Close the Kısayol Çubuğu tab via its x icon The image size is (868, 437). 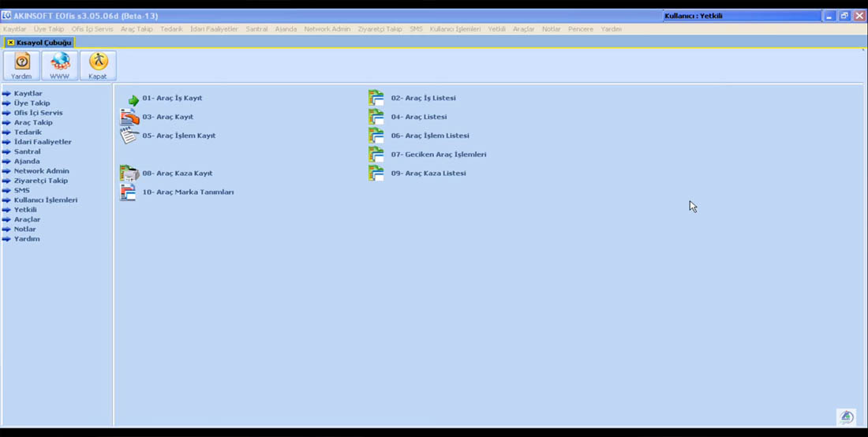(10, 43)
